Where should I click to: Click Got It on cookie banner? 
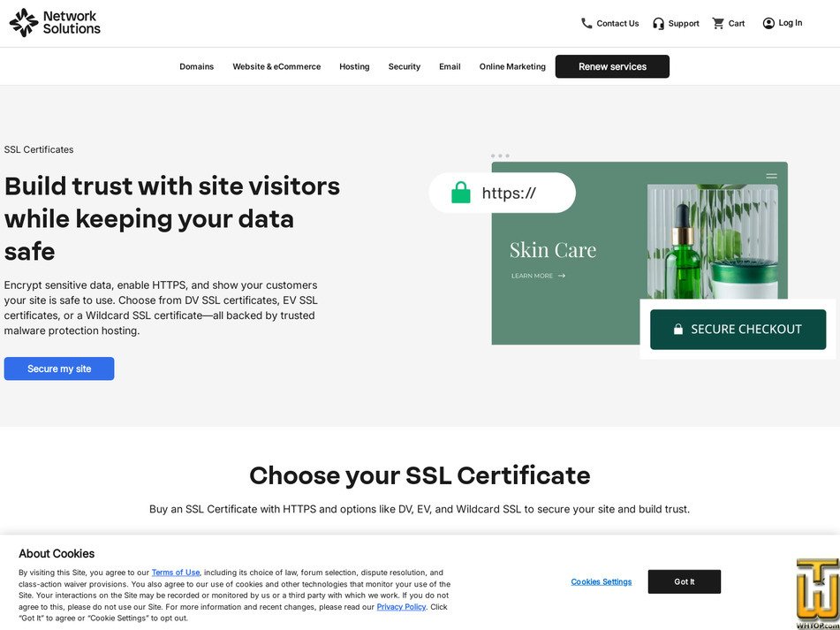[685, 581]
